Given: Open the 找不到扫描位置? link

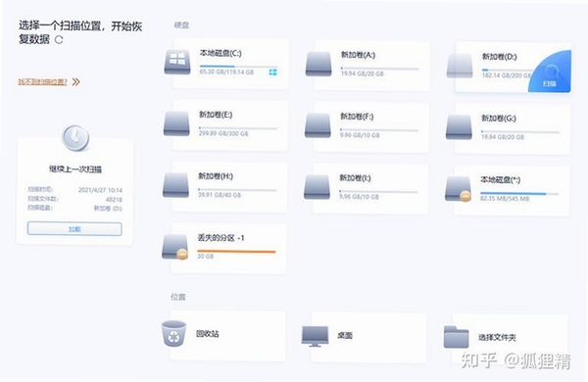Looking at the screenshot, I should coord(42,81).
